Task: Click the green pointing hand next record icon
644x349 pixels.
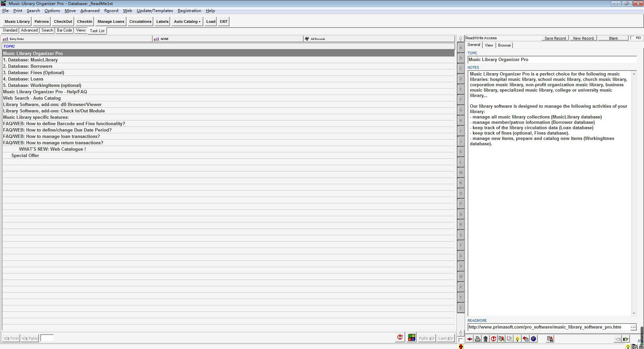Action: click(626, 339)
